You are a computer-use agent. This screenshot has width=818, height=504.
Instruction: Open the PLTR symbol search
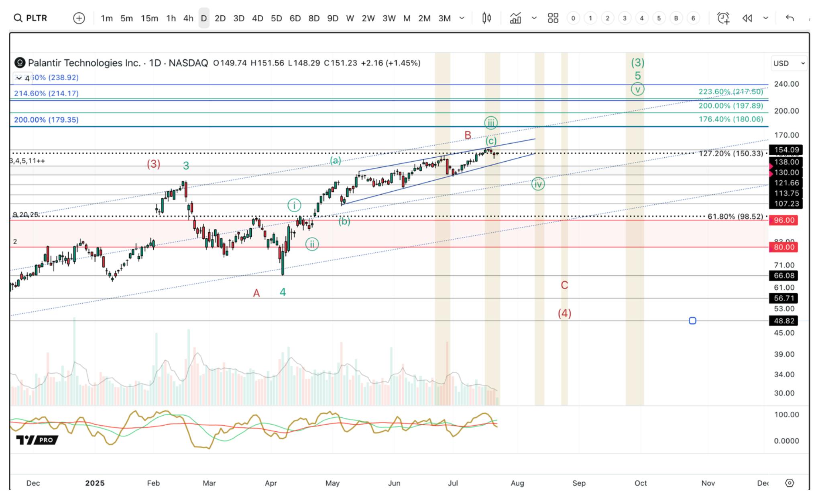(x=31, y=18)
